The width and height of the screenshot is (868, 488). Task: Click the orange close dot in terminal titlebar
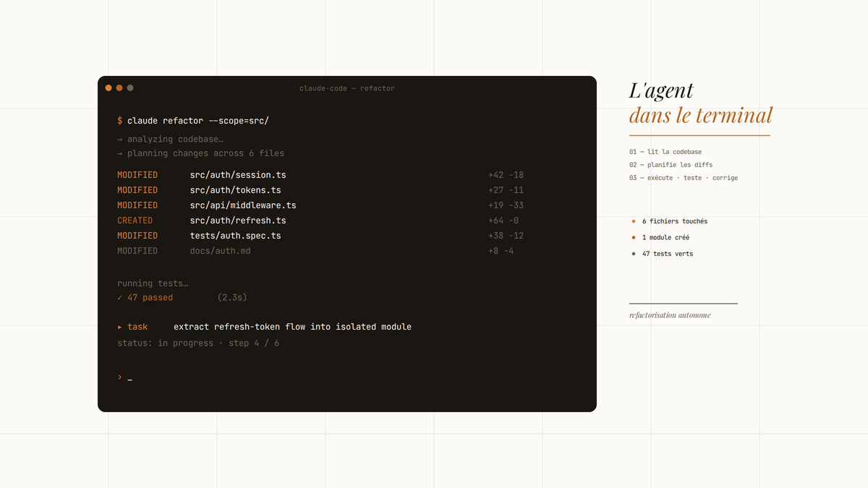[x=109, y=88]
